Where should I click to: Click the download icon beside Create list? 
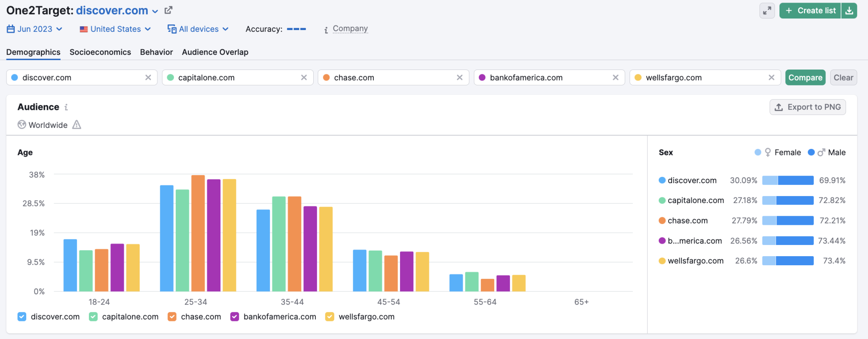[x=849, y=11]
